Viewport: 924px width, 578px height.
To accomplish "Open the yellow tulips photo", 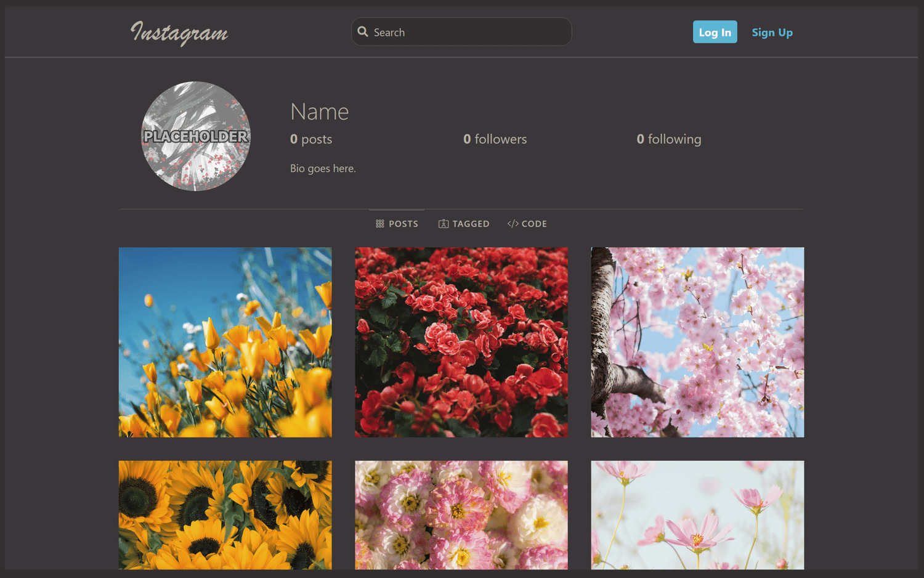I will click(225, 343).
